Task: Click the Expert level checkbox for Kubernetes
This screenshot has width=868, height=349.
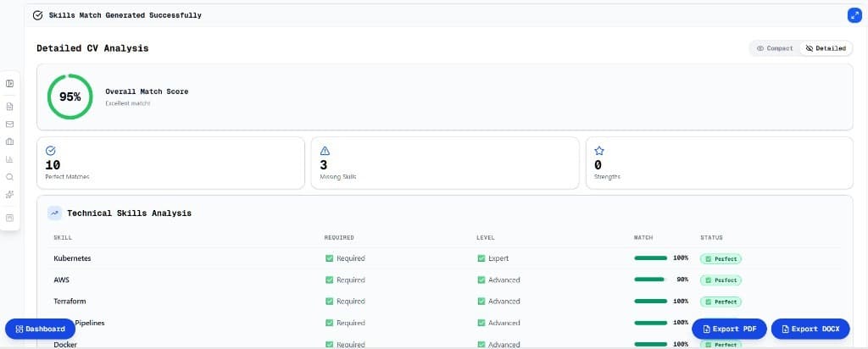Action: click(481, 258)
